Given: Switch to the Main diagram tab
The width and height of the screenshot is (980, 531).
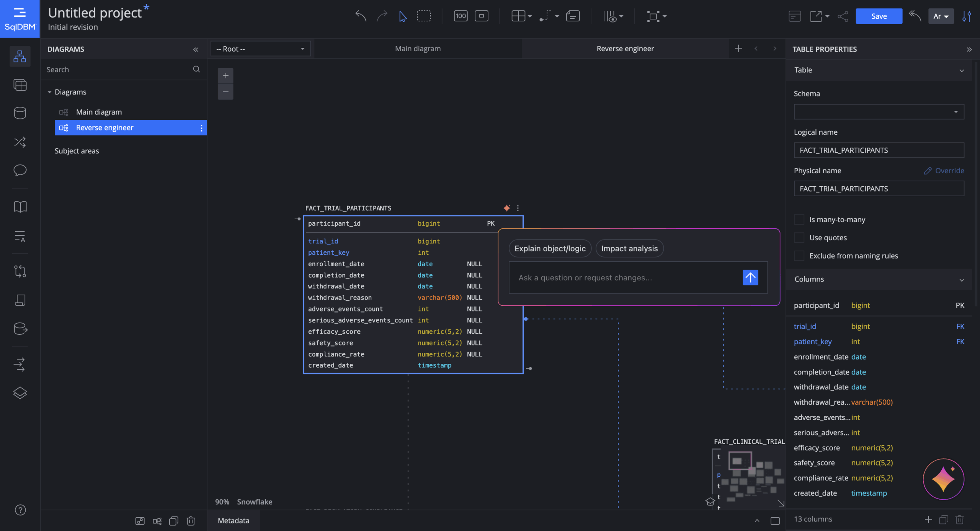Looking at the screenshot, I should click(418, 49).
